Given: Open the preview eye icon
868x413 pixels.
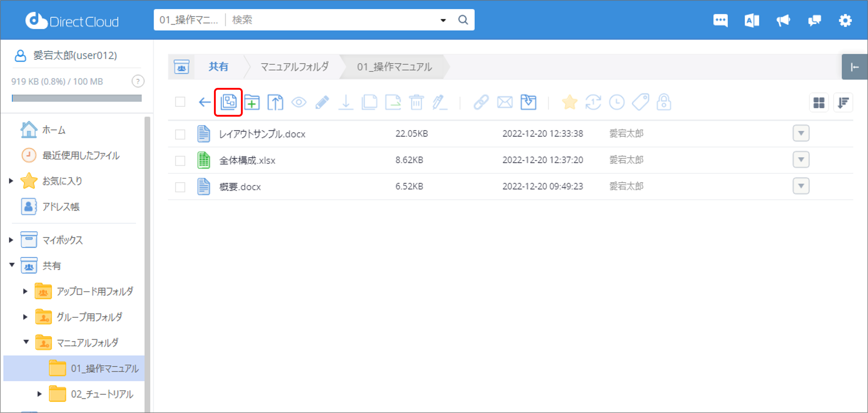Looking at the screenshot, I should (299, 102).
